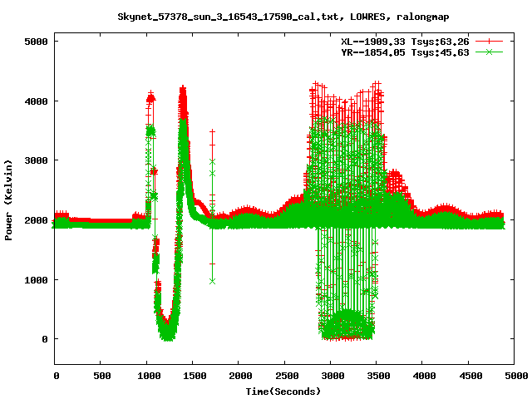
Task: Click the x-axis tick label 3500
Action: pyautogui.click(x=378, y=376)
